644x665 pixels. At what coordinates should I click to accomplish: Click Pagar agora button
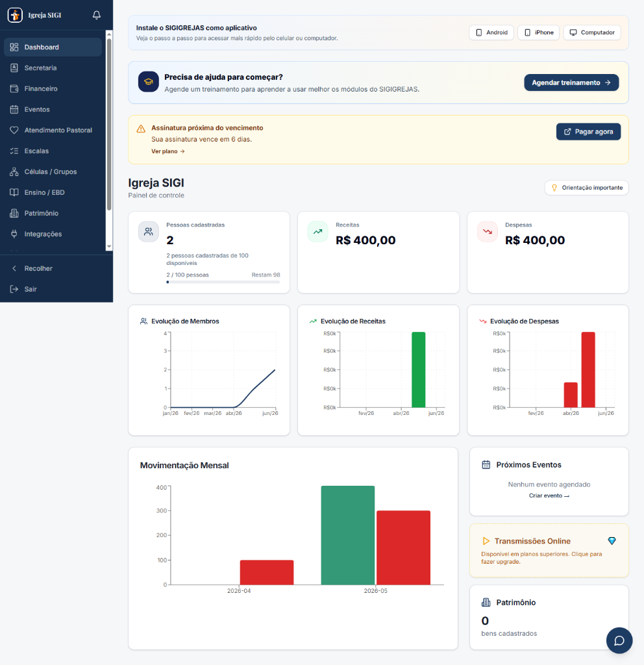[x=588, y=132]
